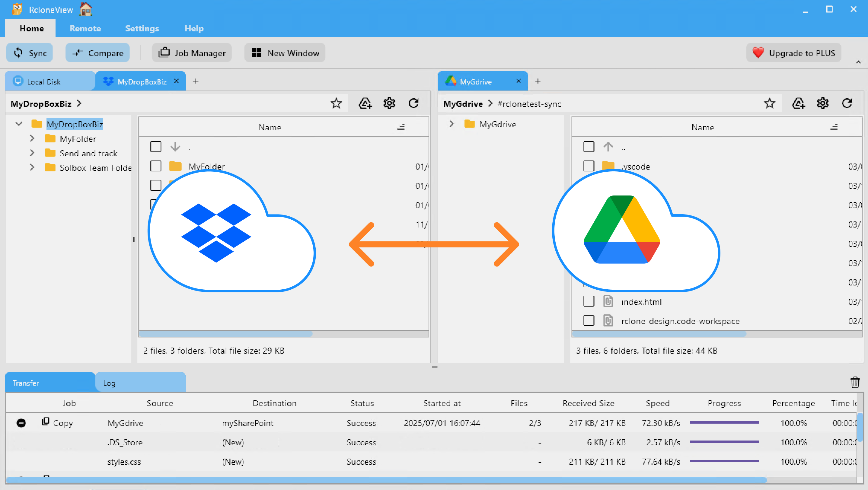Expand the Send and track folder
The image size is (868, 490).
32,153
